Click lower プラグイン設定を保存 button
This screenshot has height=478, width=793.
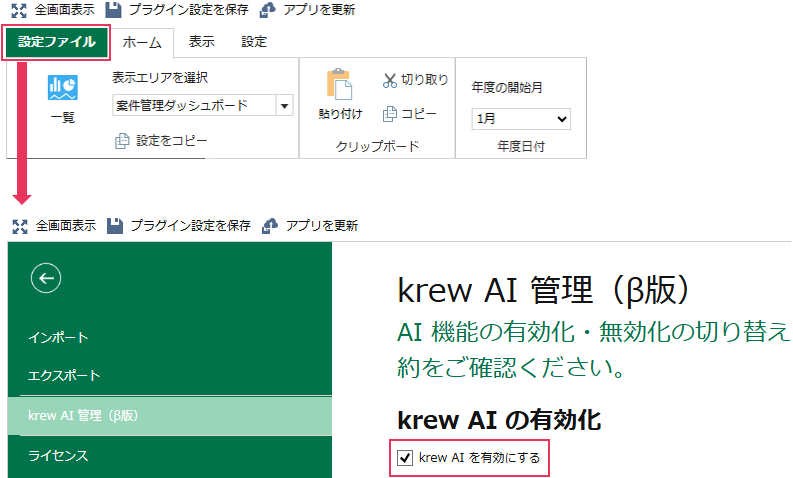179,226
